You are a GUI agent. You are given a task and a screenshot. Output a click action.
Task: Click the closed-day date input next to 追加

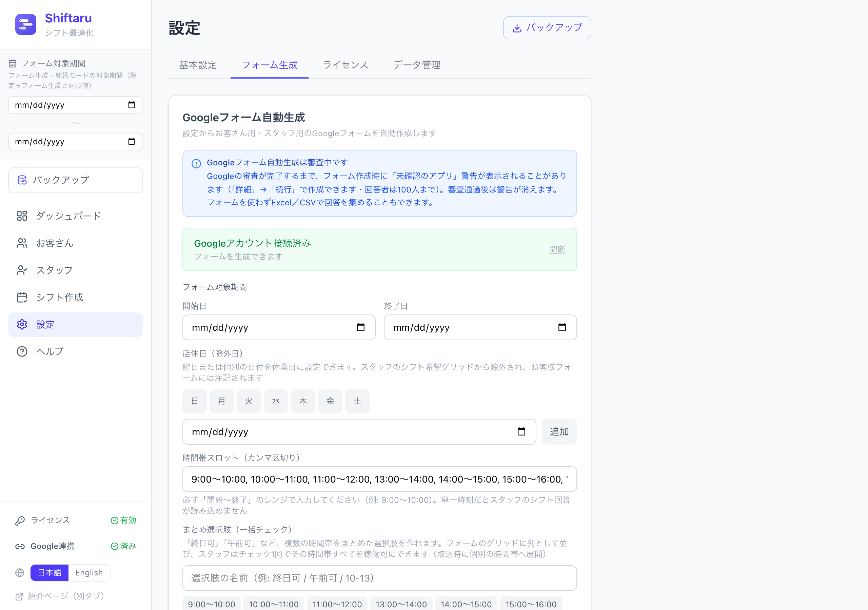click(x=359, y=432)
